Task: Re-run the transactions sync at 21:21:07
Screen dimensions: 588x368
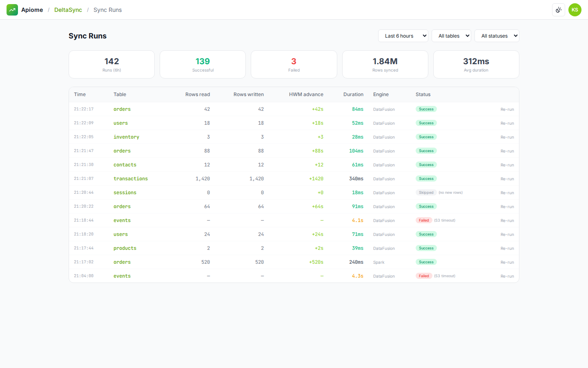Action: click(507, 179)
